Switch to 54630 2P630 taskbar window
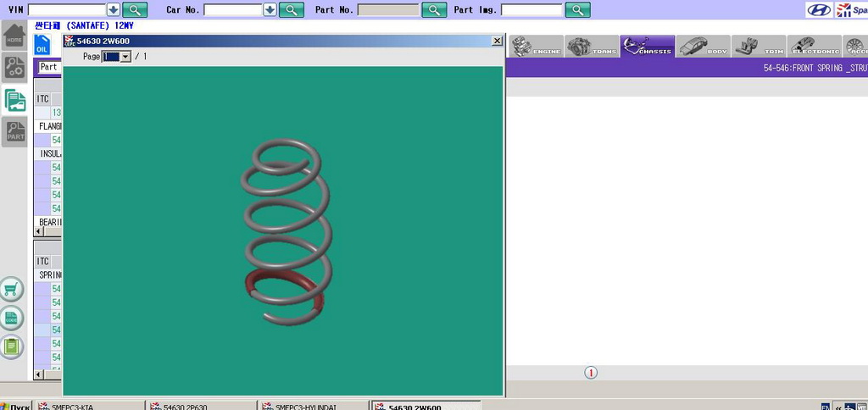This screenshot has height=410, width=868. (x=202, y=407)
